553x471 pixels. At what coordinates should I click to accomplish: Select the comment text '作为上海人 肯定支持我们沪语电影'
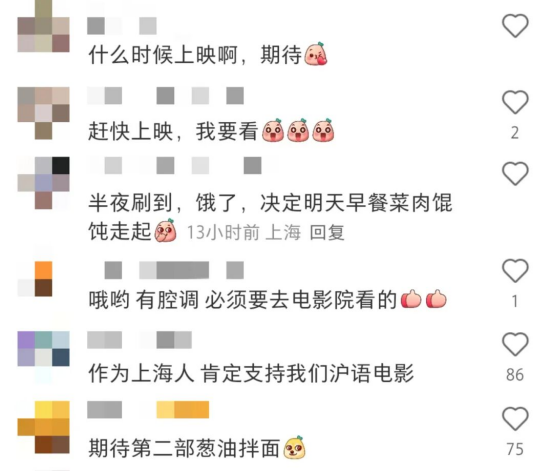[x=251, y=373]
